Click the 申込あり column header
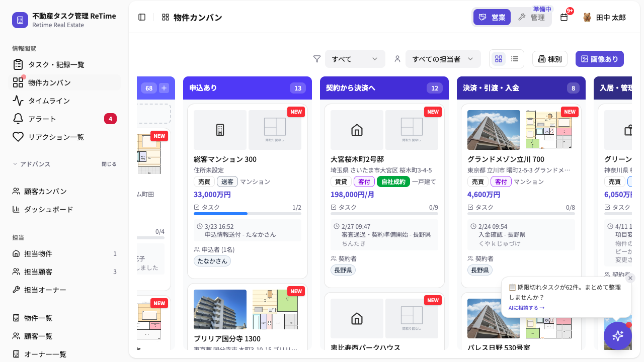Viewport: 644px width, 362px height. (x=248, y=88)
